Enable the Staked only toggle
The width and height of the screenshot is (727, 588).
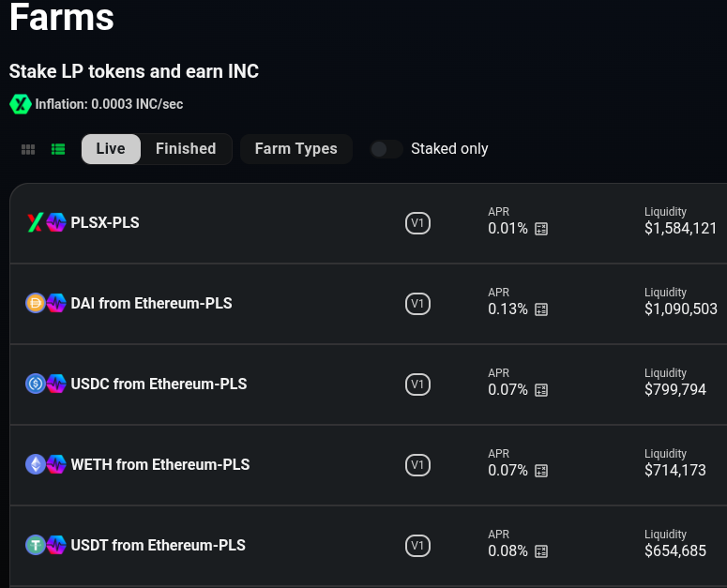coord(386,149)
